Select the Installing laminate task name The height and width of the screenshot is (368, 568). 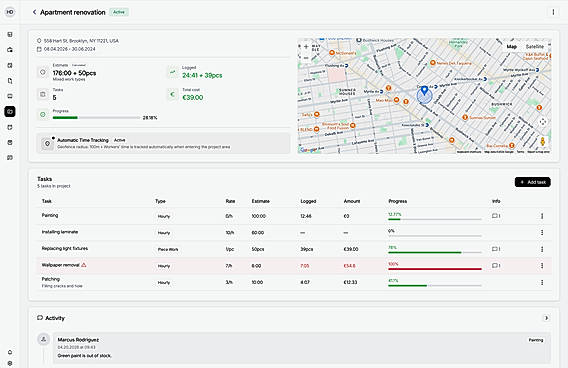pos(60,232)
